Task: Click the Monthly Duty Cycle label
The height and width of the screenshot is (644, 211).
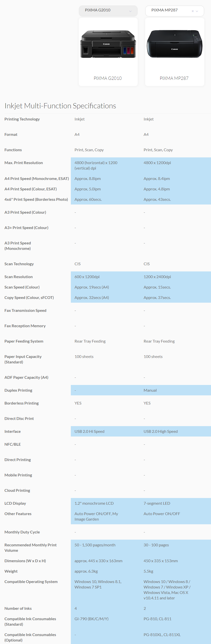Action: point(22,532)
